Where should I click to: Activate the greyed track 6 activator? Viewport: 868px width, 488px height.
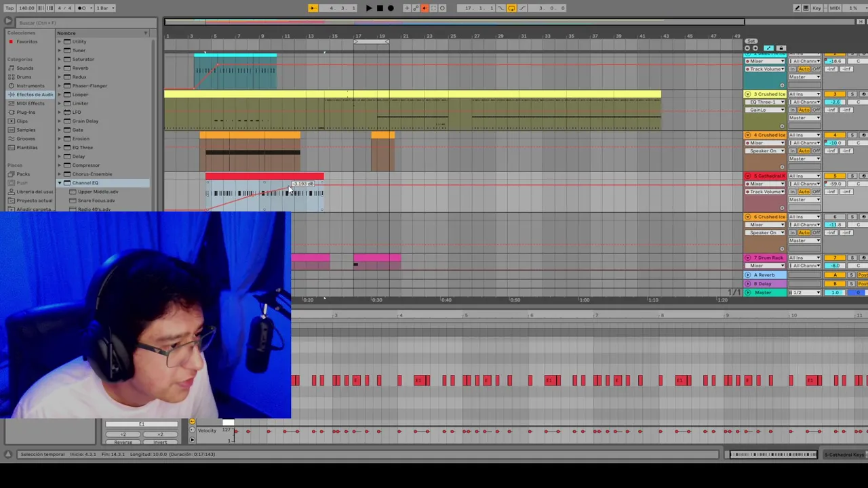coord(835,217)
